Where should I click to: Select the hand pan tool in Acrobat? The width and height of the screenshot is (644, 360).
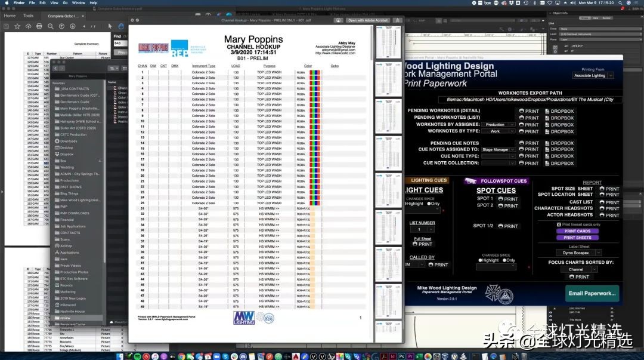coord(121,26)
